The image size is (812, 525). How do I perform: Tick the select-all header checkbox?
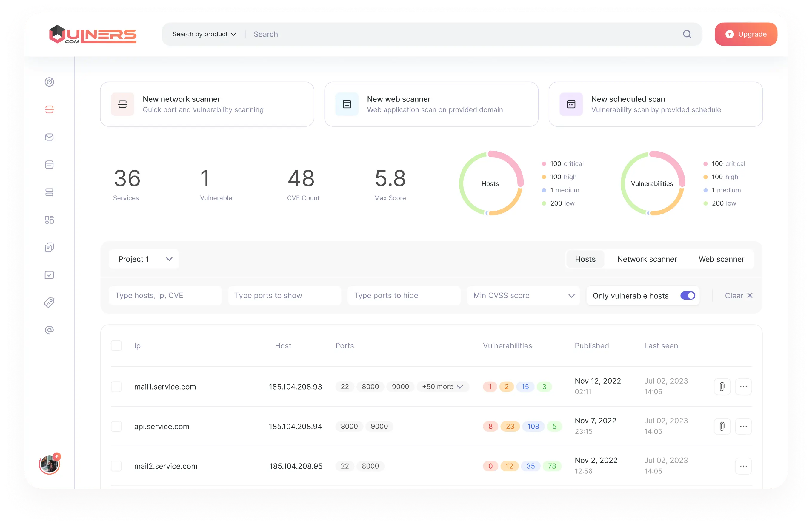click(x=116, y=346)
